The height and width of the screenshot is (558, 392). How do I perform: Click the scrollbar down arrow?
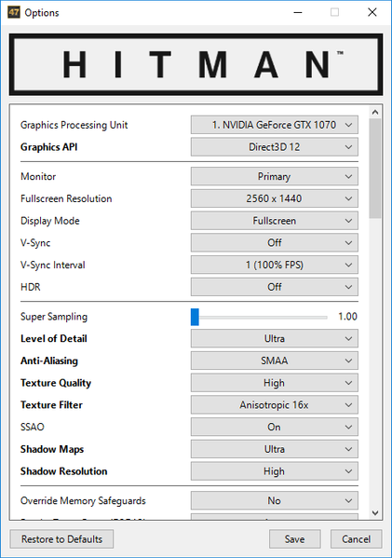point(375,512)
